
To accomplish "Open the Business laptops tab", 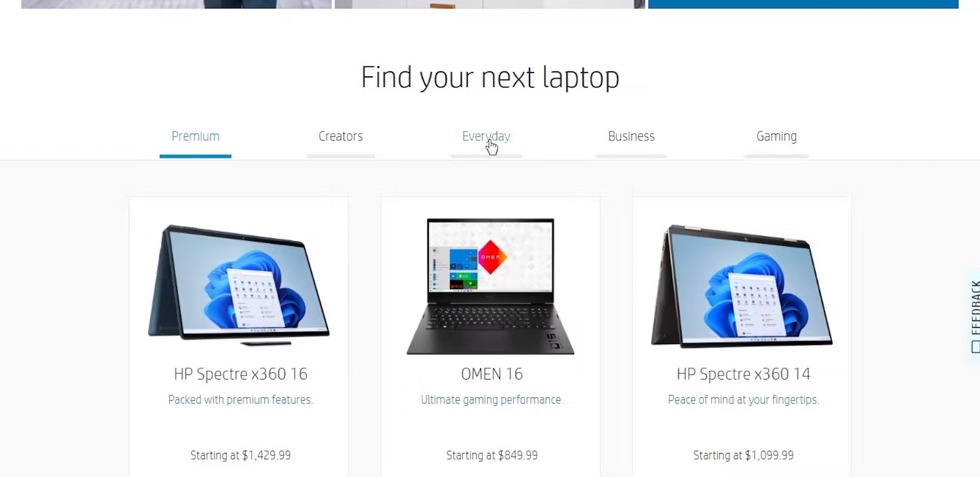I will click(x=631, y=137).
